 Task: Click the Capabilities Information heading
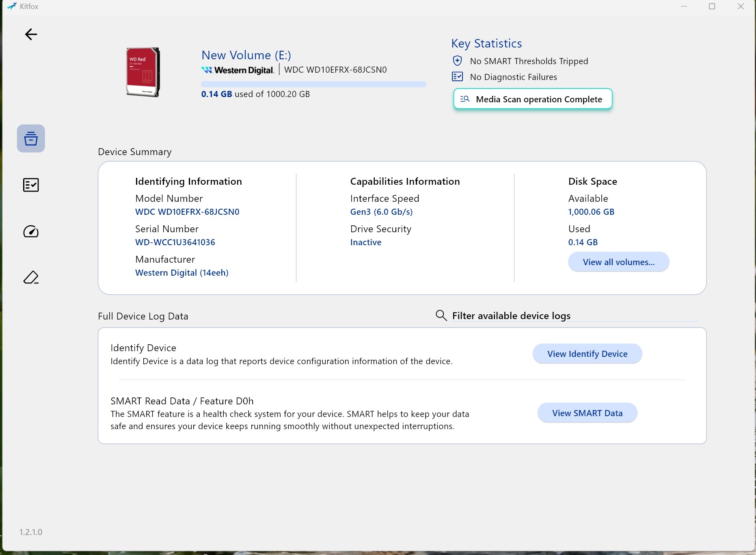click(x=405, y=181)
